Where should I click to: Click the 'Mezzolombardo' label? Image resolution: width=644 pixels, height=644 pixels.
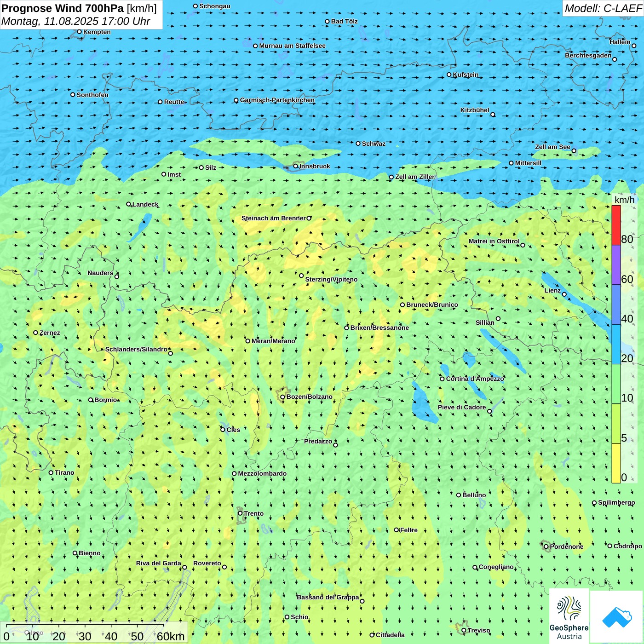[262, 473]
